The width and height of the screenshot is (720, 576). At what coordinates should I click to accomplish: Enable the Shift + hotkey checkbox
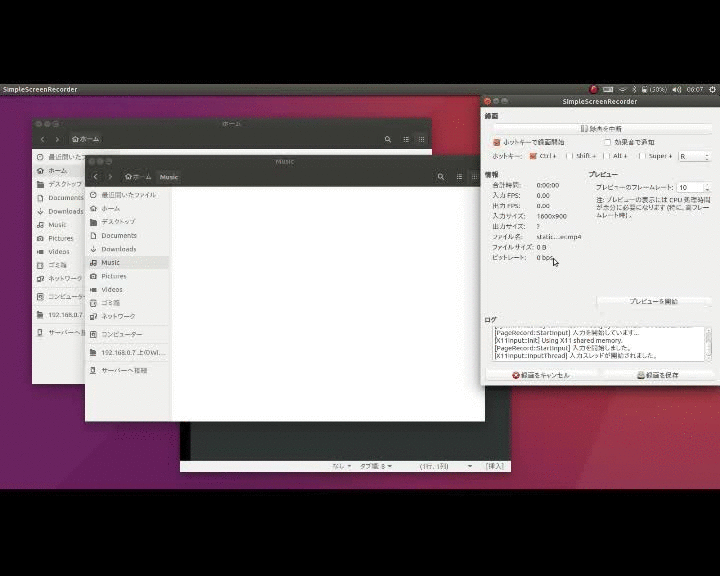[x=570, y=156]
